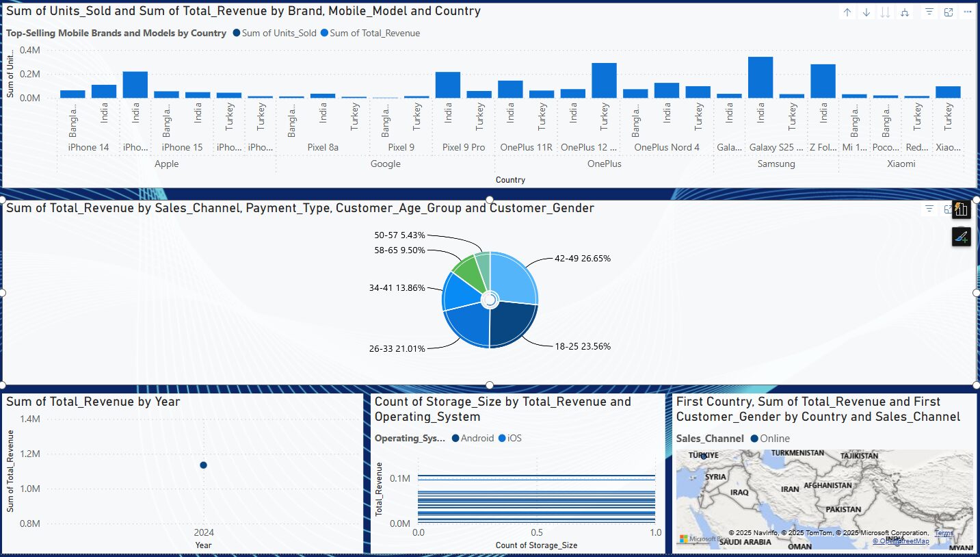Click the OnePlus 11R axis label

click(x=526, y=147)
